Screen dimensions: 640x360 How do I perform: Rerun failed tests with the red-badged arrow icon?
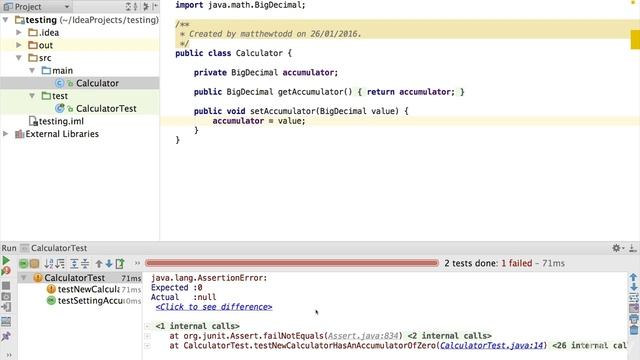[6, 271]
